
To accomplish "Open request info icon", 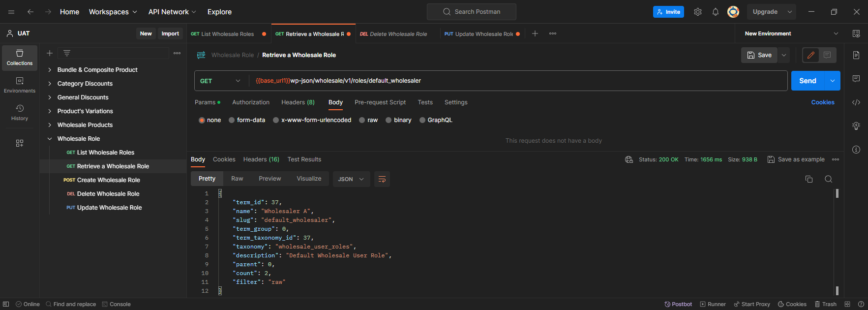I will 856,150.
